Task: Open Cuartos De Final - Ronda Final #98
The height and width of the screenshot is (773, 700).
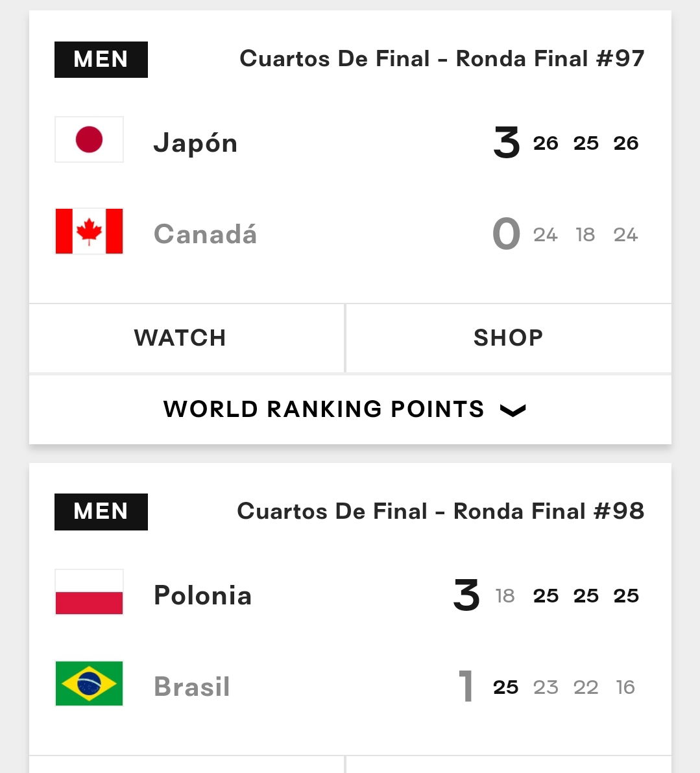Action: (x=441, y=511)
